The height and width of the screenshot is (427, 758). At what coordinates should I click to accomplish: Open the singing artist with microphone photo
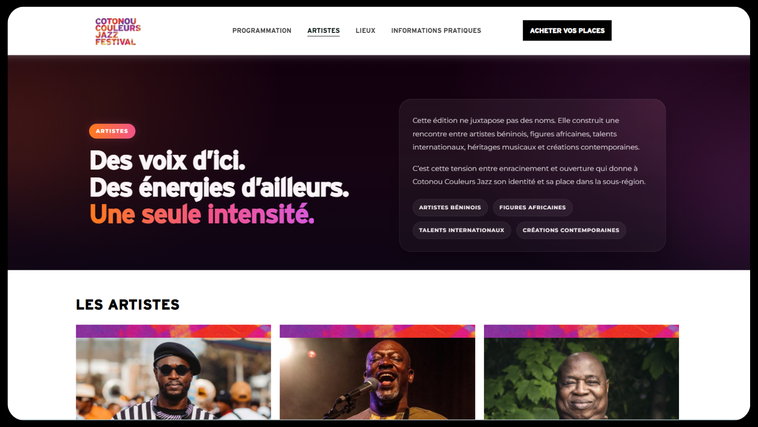377,379
